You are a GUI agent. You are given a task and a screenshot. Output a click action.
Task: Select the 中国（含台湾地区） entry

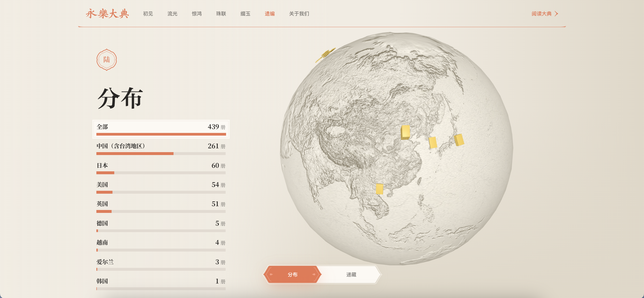pyautogui.click(x=161, y=148)
